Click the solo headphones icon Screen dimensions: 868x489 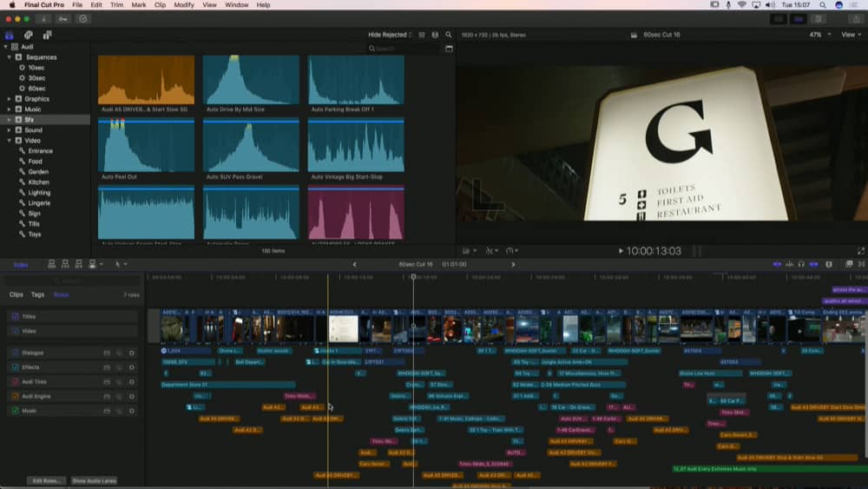801,264
